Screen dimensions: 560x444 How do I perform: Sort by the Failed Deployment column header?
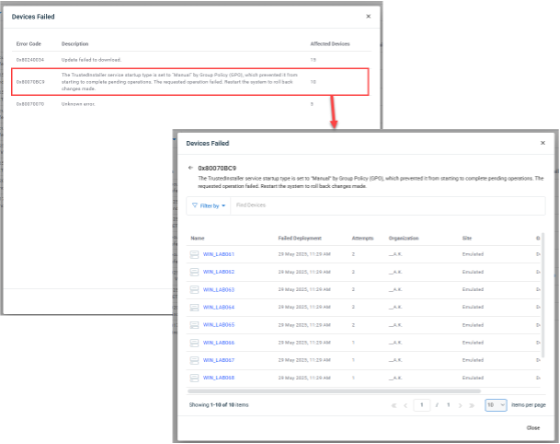click(x=300, y=238)
